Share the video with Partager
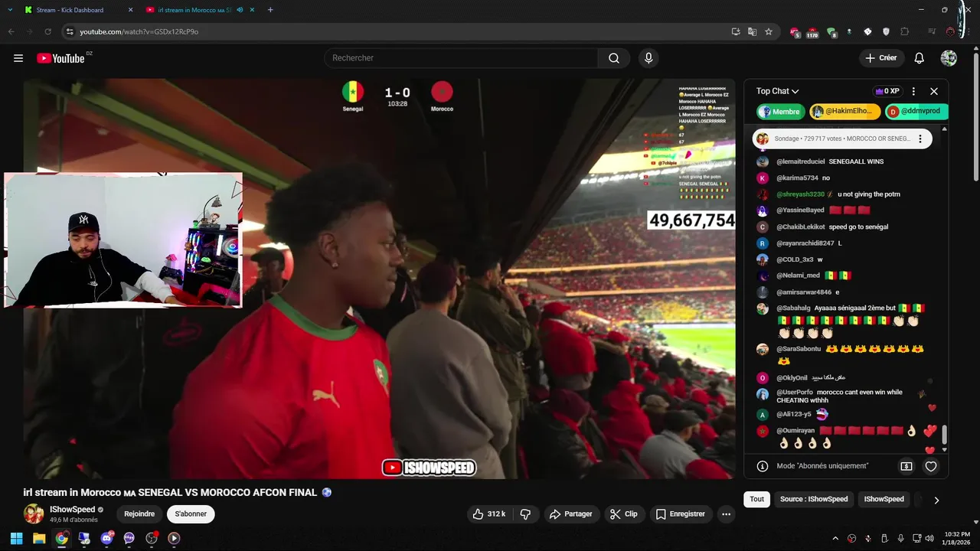 click(571, 514)
